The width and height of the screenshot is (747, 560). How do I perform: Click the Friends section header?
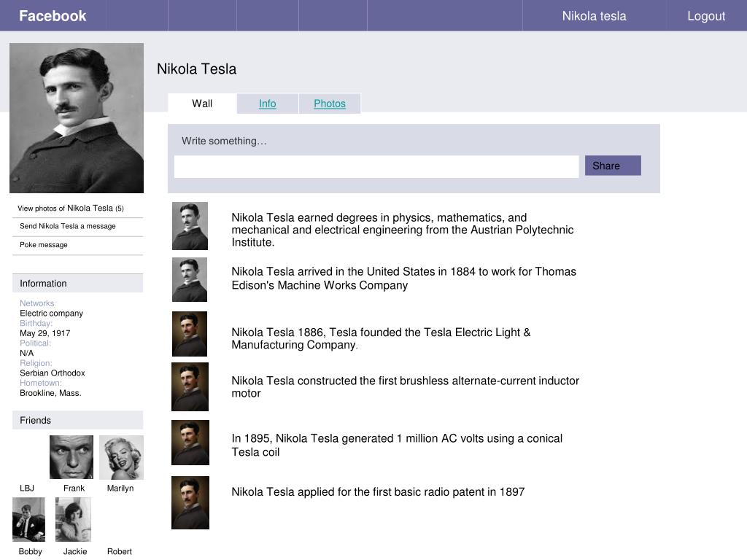tap(77, 420)
